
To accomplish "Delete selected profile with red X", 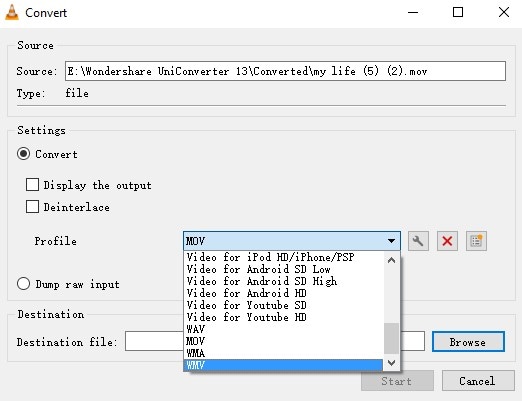I will (447, 241).
